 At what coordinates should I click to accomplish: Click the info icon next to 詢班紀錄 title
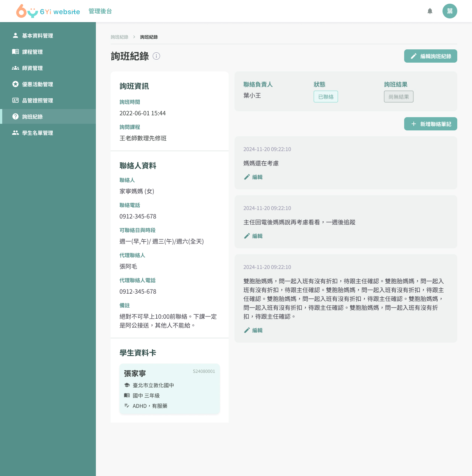[x=156, y=56]
